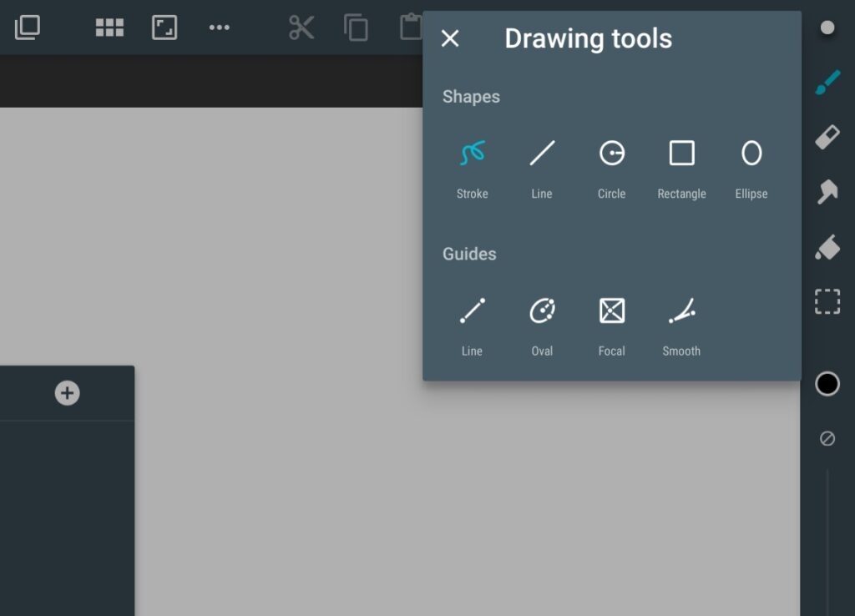This screenshot has width=855, height=616.
Task: Select the Ellipse shape tool
Action: point(751,169)
